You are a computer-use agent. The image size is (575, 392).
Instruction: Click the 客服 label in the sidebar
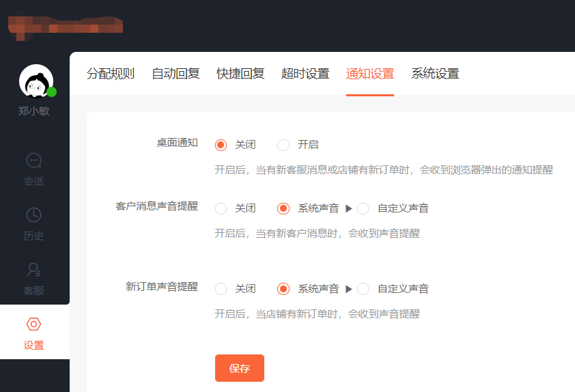point(33,290)
